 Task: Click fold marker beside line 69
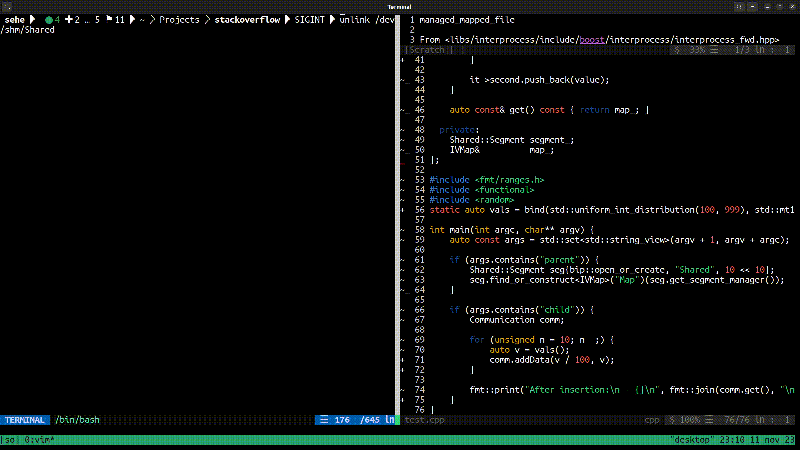tap(403, 340)
